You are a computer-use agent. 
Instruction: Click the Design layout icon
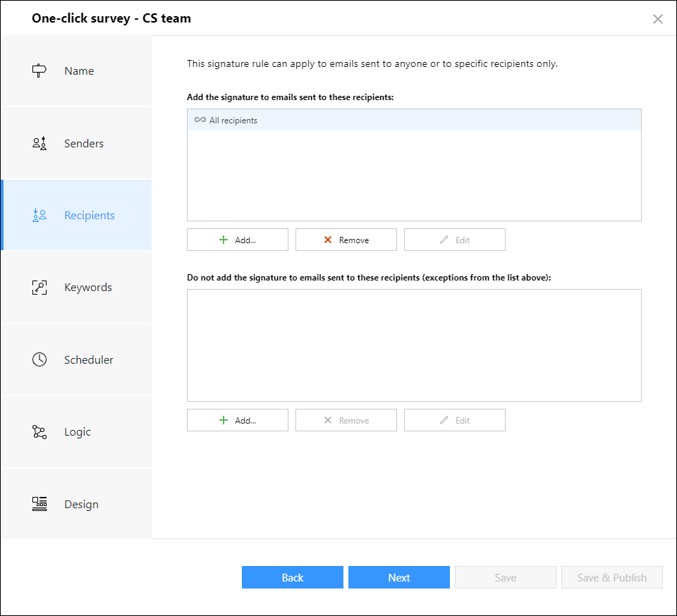click(39, 504)
